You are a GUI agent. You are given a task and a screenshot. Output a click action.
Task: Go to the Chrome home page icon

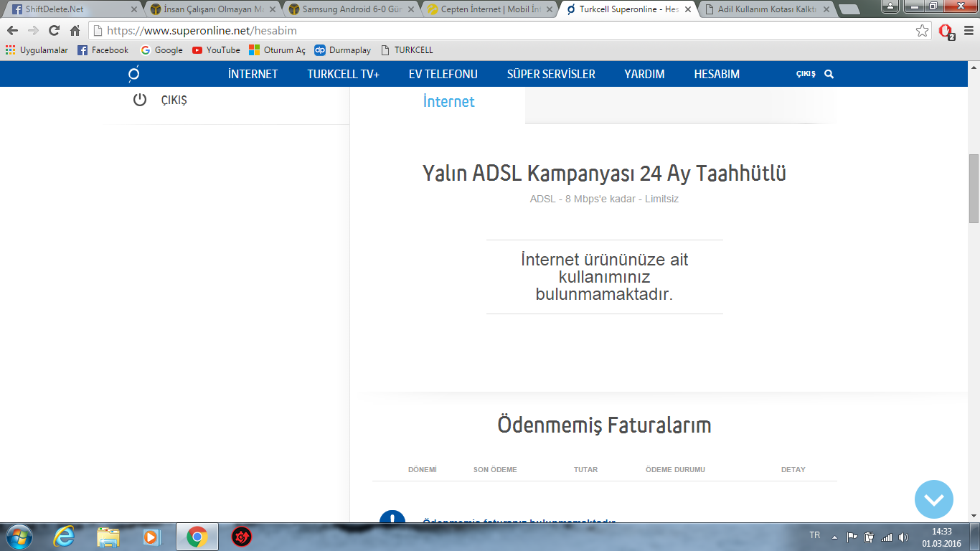coord(75,31)
